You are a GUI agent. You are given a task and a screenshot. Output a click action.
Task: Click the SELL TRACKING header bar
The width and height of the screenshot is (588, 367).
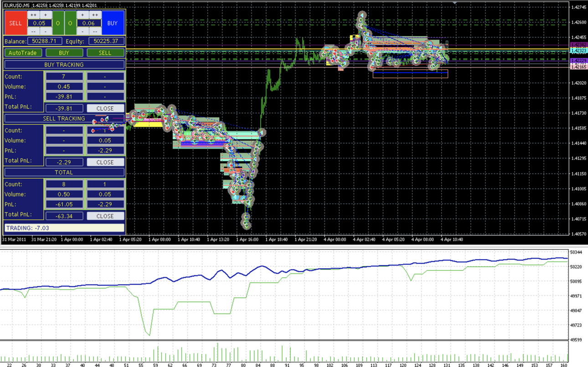pyautogui.click(x=64, y=119)
